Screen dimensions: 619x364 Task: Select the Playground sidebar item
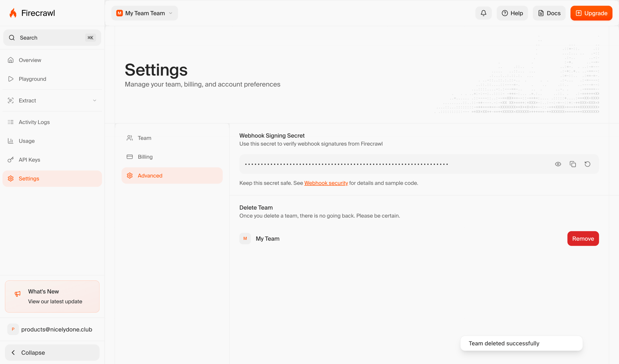(x=32, y=79)
